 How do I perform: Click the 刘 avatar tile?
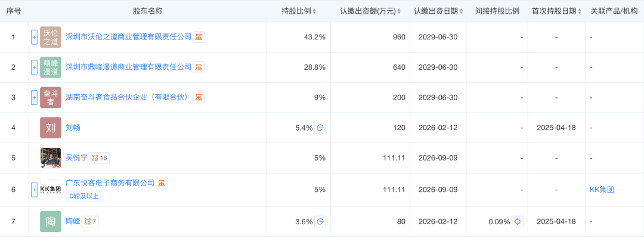(51, 128)
